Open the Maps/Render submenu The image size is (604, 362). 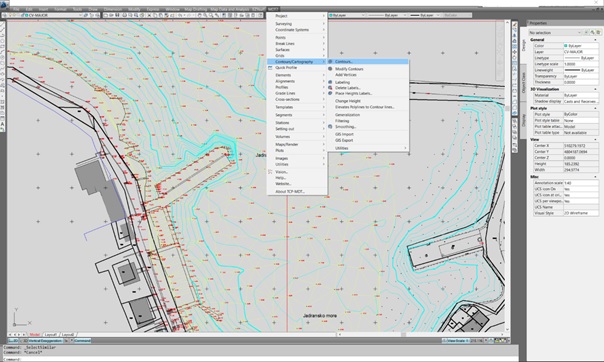point(297,144)
